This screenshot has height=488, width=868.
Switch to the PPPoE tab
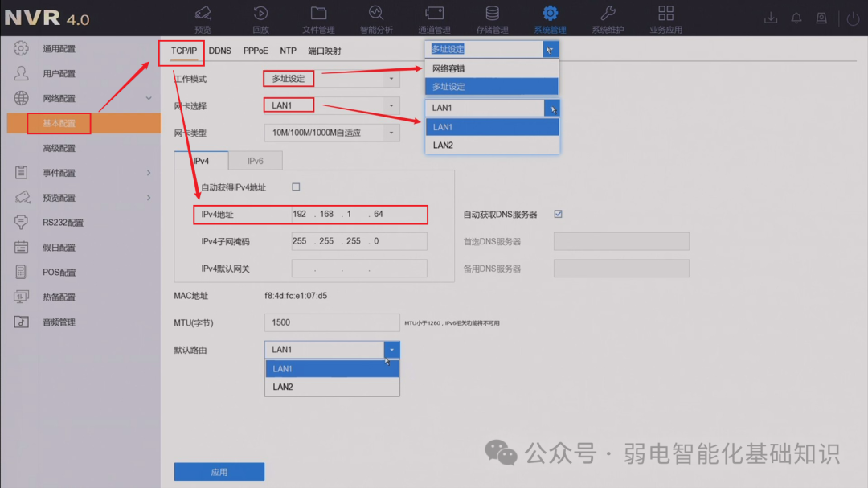click(x=256, y=51)
